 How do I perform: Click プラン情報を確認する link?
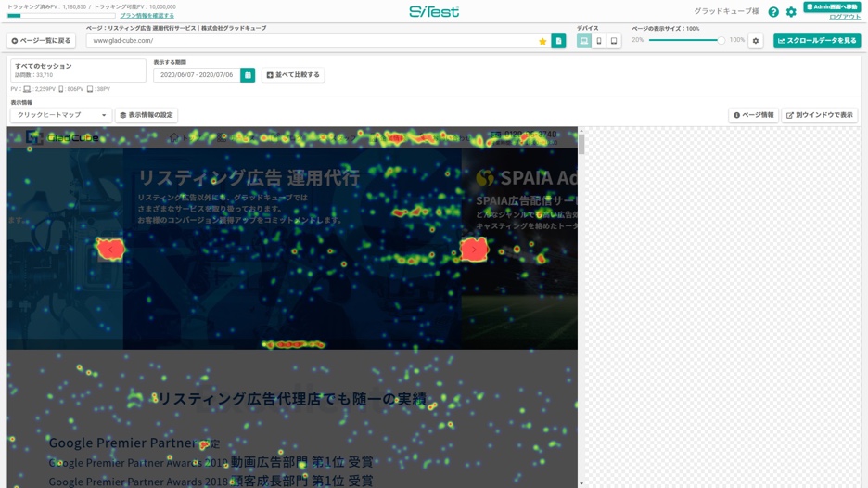(x=147, y=16)
